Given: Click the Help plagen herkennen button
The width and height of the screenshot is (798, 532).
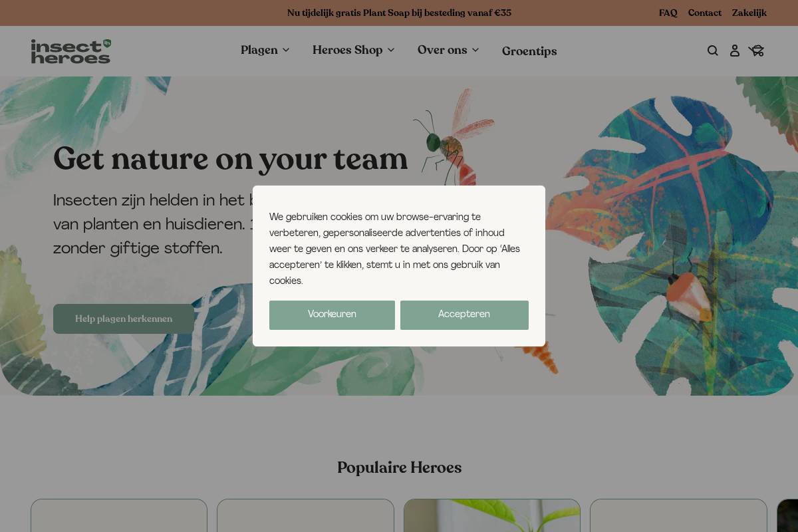Looking at the screenshot, I should tap(124, 319).
